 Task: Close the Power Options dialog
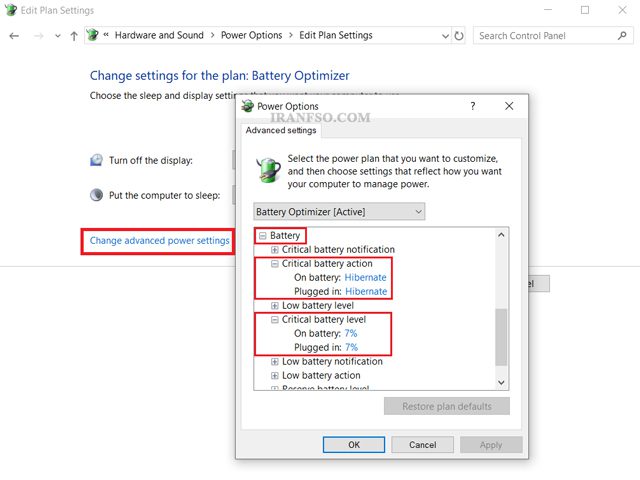[x=509, y=106]
